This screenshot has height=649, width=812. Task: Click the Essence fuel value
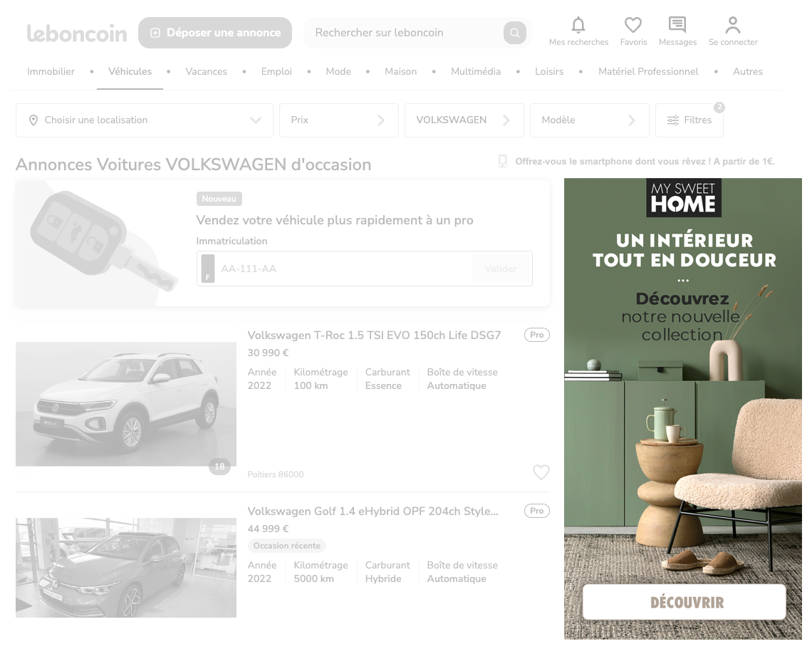383,386
